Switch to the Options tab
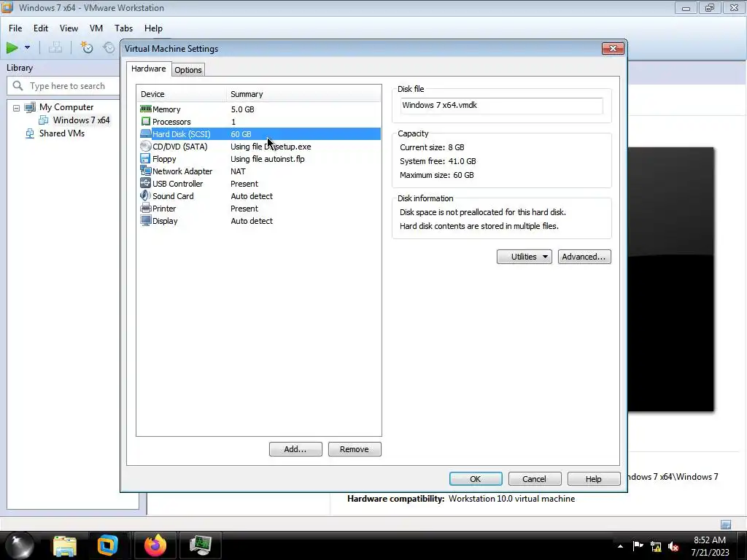This screenshot has height=560, width=747. (x=188, y=70)
